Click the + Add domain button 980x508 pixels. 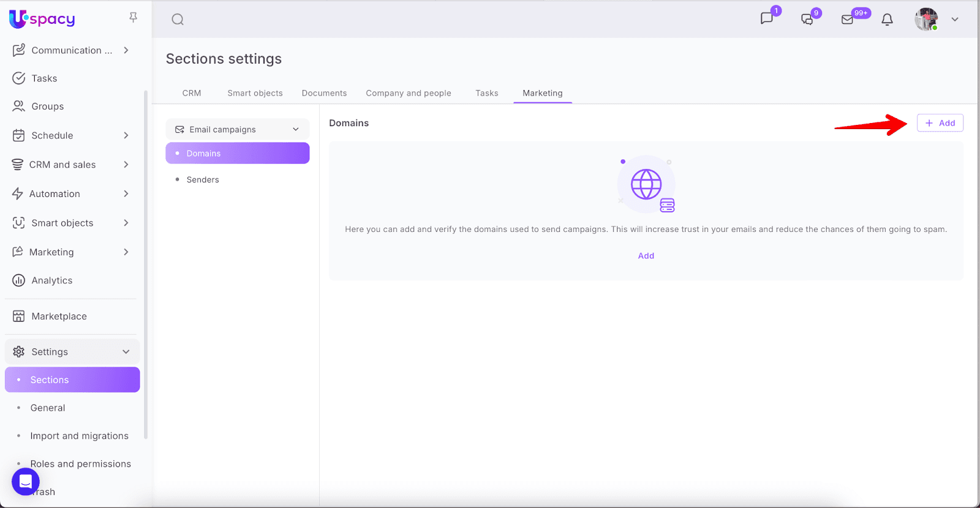pos(940,123)
